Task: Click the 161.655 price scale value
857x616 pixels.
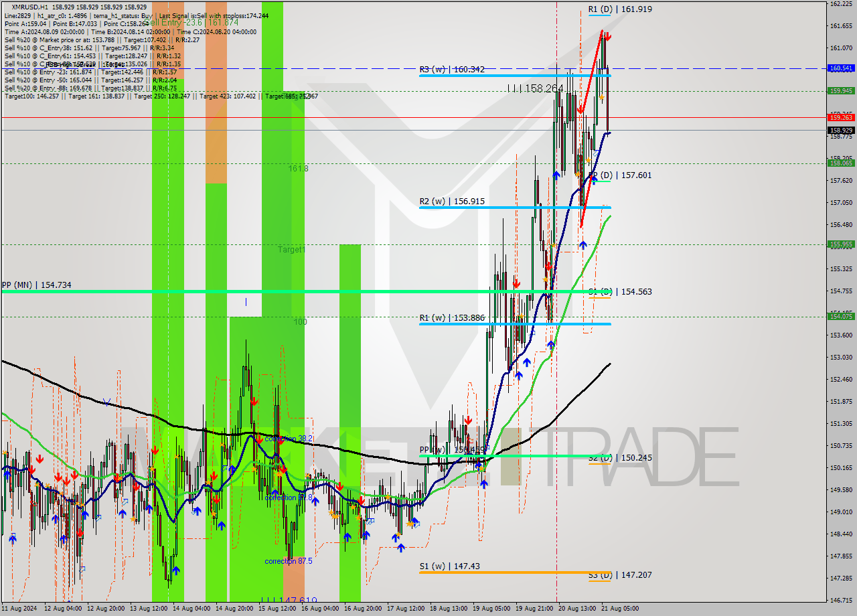Action: point(841,26)
